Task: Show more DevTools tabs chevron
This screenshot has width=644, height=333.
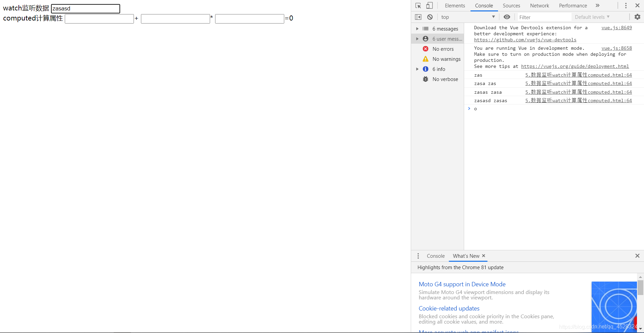Action: [598, 6]
